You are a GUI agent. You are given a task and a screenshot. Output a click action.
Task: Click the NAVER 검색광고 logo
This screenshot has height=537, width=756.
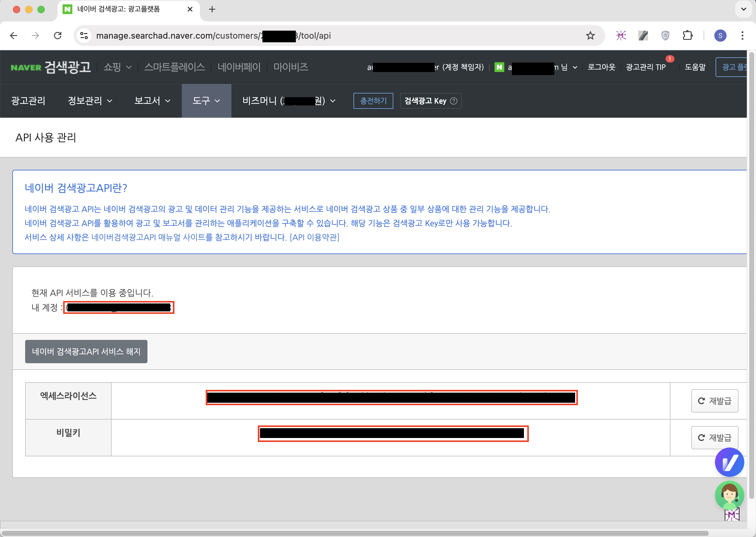point(51,67)
